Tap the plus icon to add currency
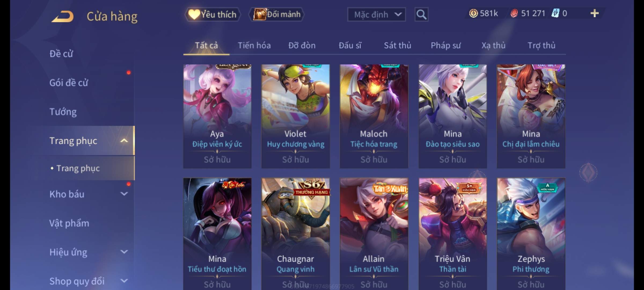Image resolution: width=644 pixels, height=290 pixels. (x=595, y=13)
